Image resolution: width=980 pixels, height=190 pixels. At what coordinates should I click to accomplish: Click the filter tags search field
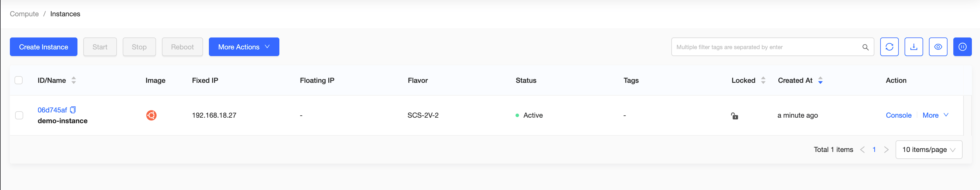[x=765, y=47]
